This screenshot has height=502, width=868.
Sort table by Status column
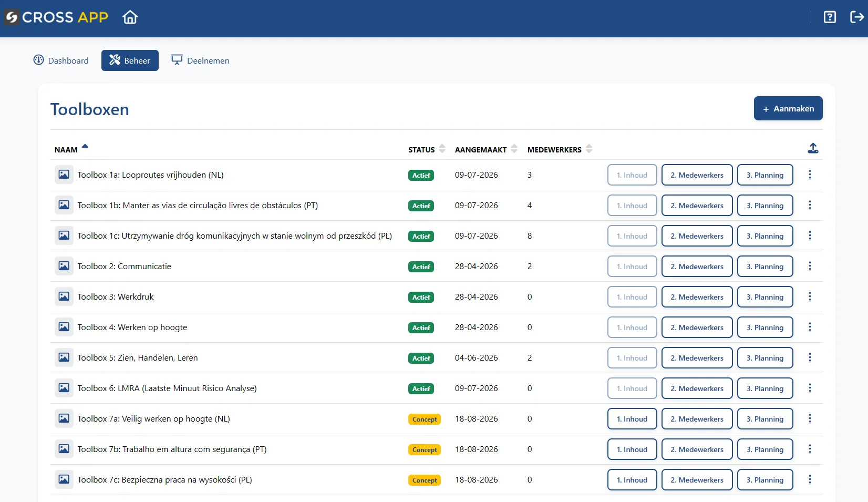[427, 149]
